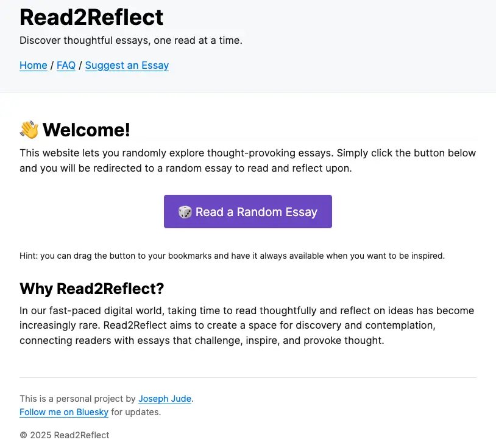Click the waving hand emoji beside Welcome

pyautogui.click(x=29, y=130)
